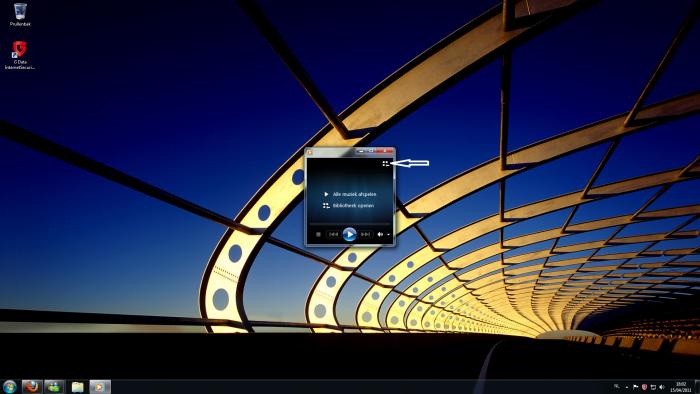The width and height of the screenshot is (700, 394).
Task: Select Media Player taskbar button
Action: coord(100,386)
